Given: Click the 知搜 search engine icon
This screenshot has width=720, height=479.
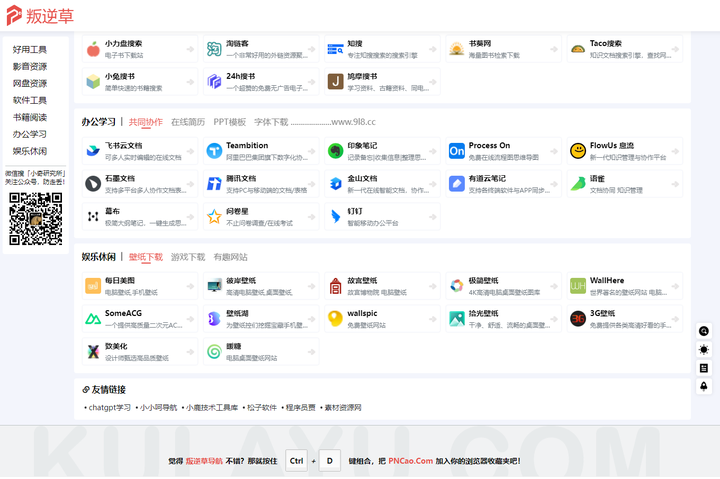Looking at the screenshot, I should (x=336, y=49).
